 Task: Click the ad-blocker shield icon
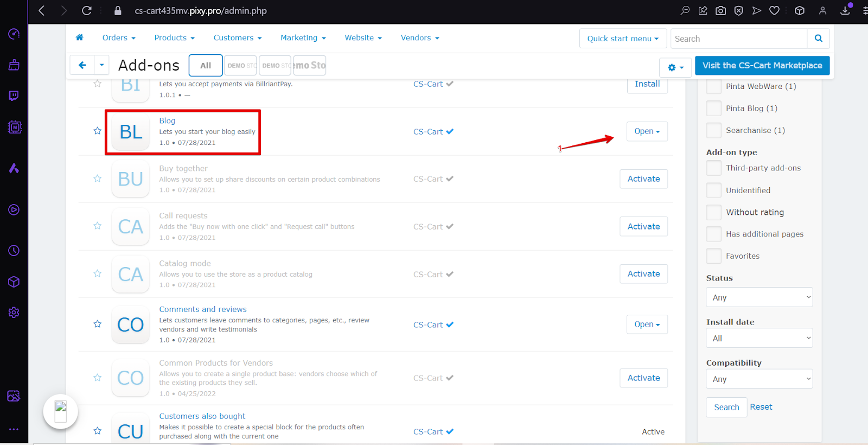(x=738, y=10)
